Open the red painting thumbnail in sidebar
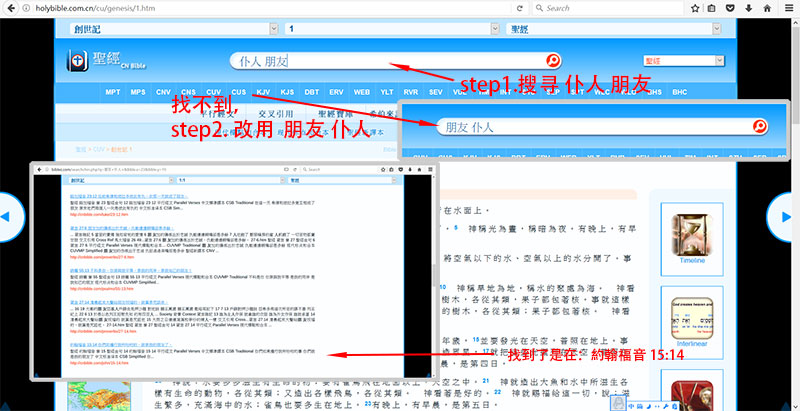The image size is (800, 411). pyautogui.click(x=692, y=395)
